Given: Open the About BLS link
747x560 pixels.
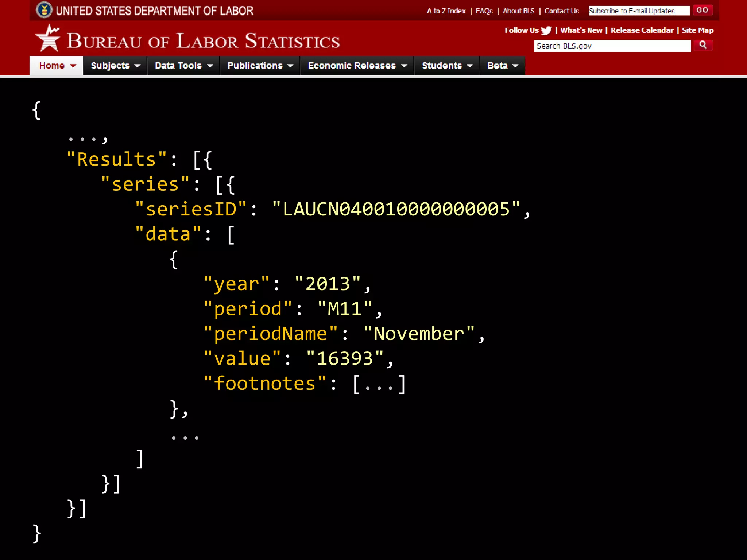Looking at the screenshot, I should coord(518,11).
